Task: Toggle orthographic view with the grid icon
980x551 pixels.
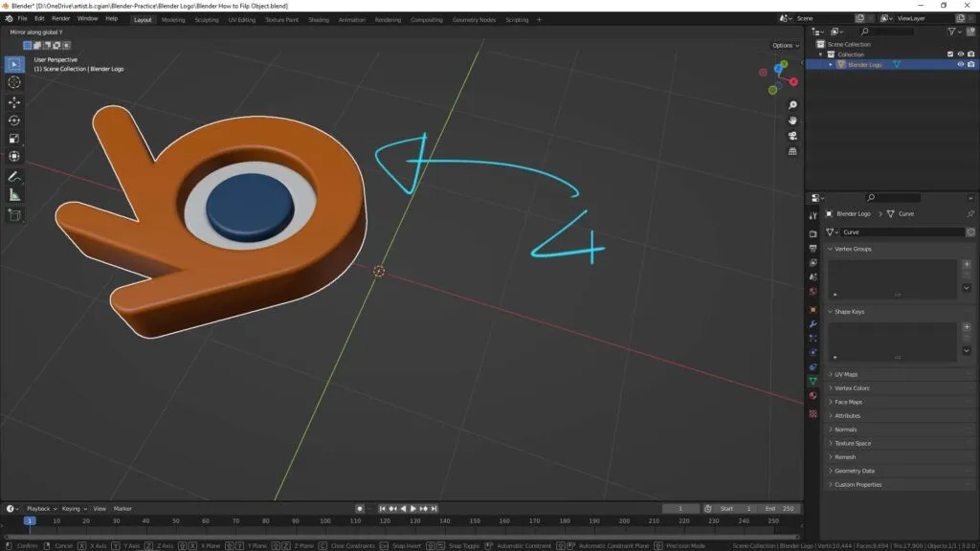Action: coord(791,150)
